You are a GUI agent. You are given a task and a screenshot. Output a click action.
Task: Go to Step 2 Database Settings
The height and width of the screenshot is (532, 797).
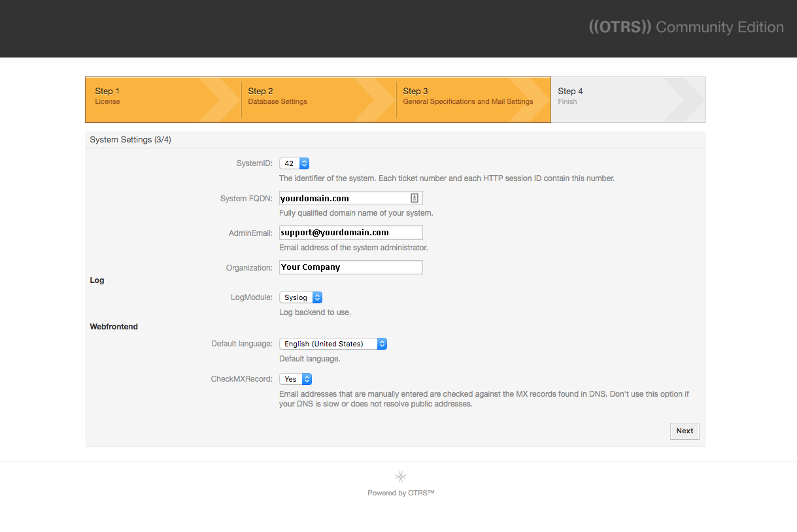click(318, 99)
